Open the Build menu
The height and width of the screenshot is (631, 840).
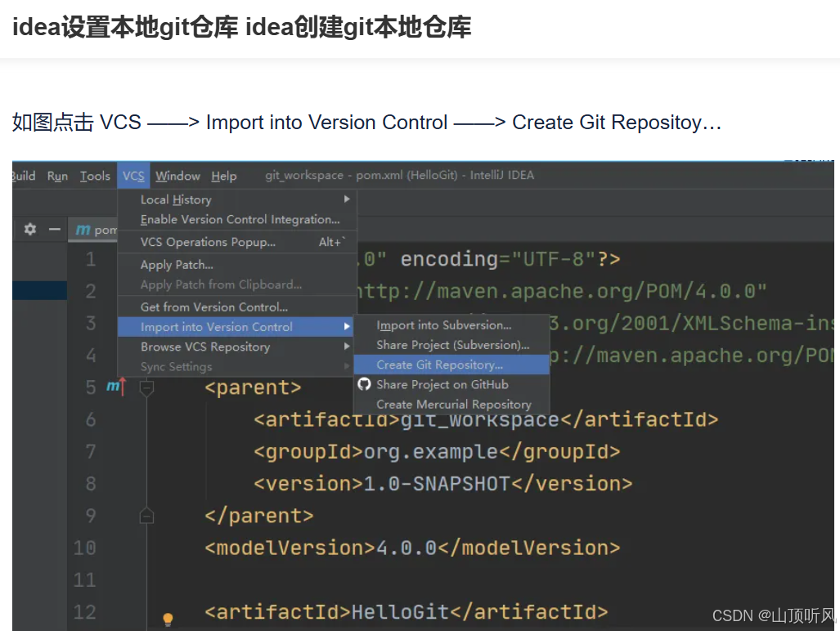(x=24, y=176)
